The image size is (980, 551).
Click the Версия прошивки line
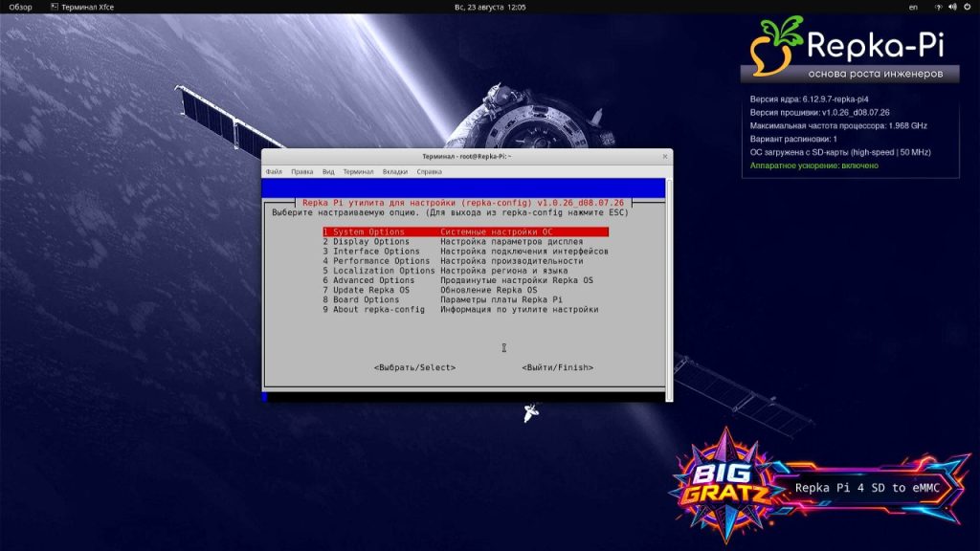[x=819, y=113]
